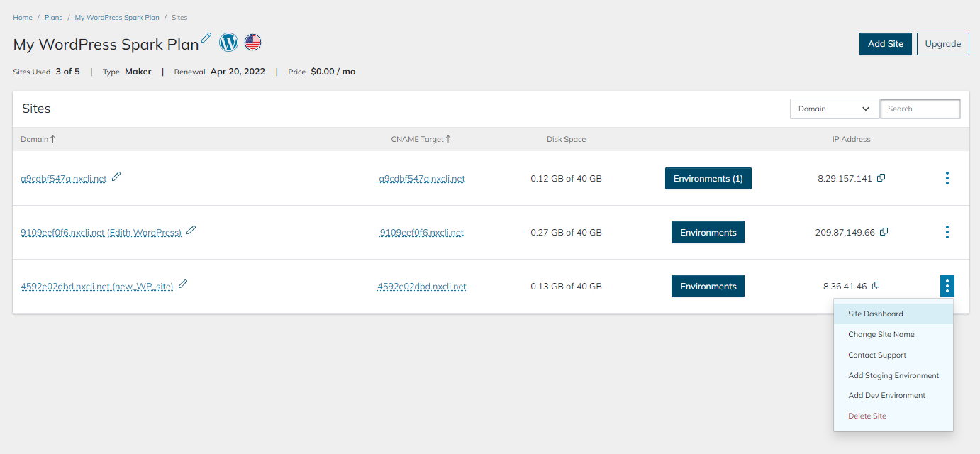The width and height of the screenshot is (980, 454).
Task: Open 4592e02dbd.nxcli.net (new_WP_site) domain link
Action: (97, 287)
